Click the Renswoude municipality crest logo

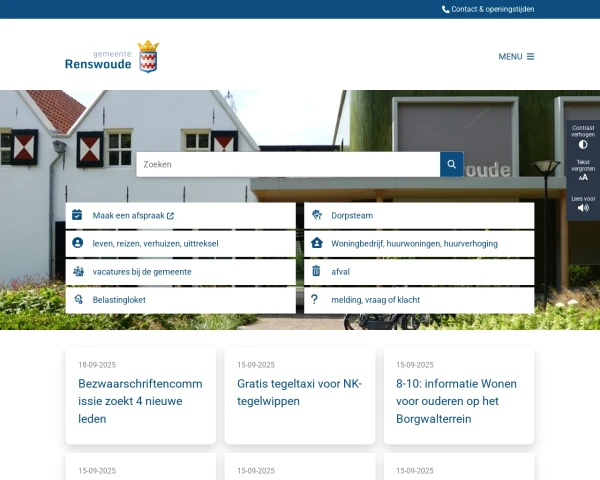tap(148, 57)
